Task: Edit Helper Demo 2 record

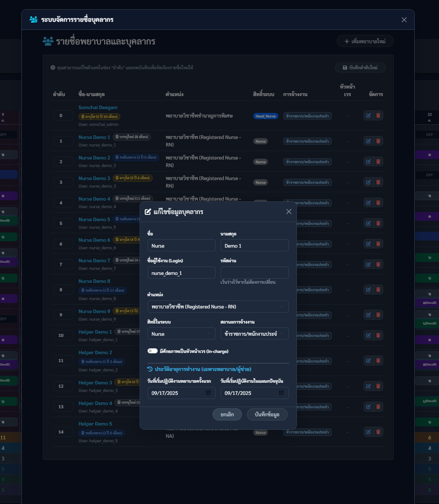Action: click(369, 360)
